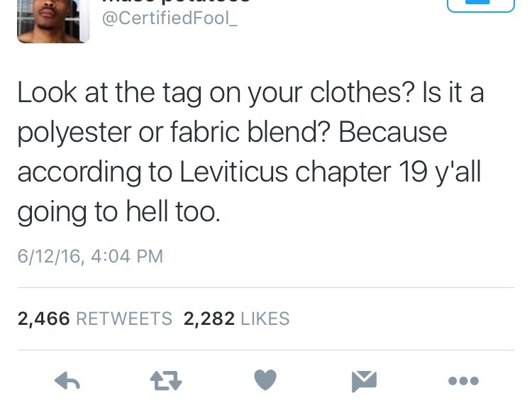View the 2,282 likes count

pos(209,318)
